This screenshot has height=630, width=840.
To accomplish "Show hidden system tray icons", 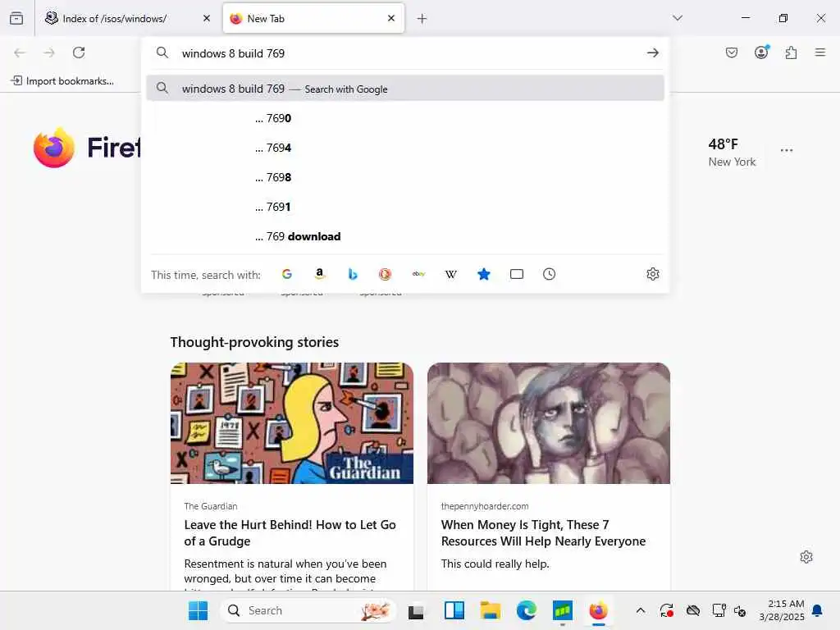I will (x=640, y=610).
